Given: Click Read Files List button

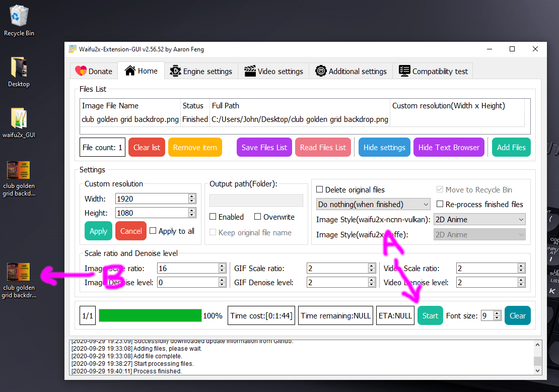Looking at the screenshot, I should [x=323, y=147].
